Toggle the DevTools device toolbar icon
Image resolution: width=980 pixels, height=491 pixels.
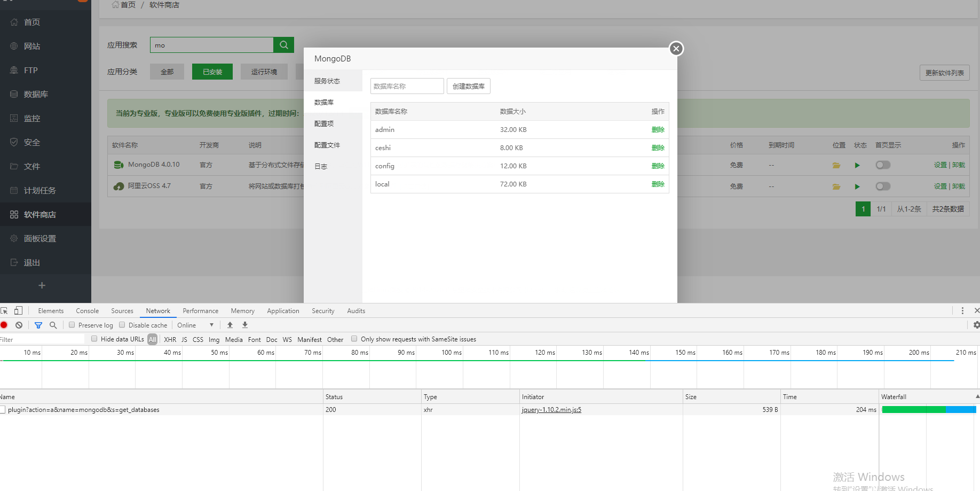18,310
